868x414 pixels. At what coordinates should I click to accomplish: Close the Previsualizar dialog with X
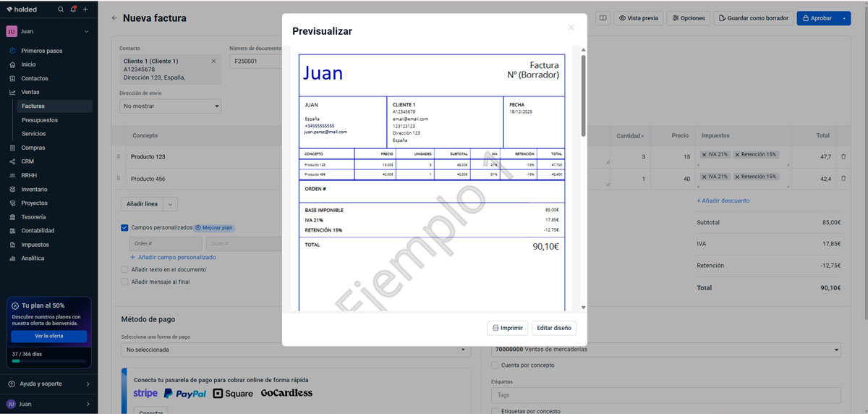571,28
